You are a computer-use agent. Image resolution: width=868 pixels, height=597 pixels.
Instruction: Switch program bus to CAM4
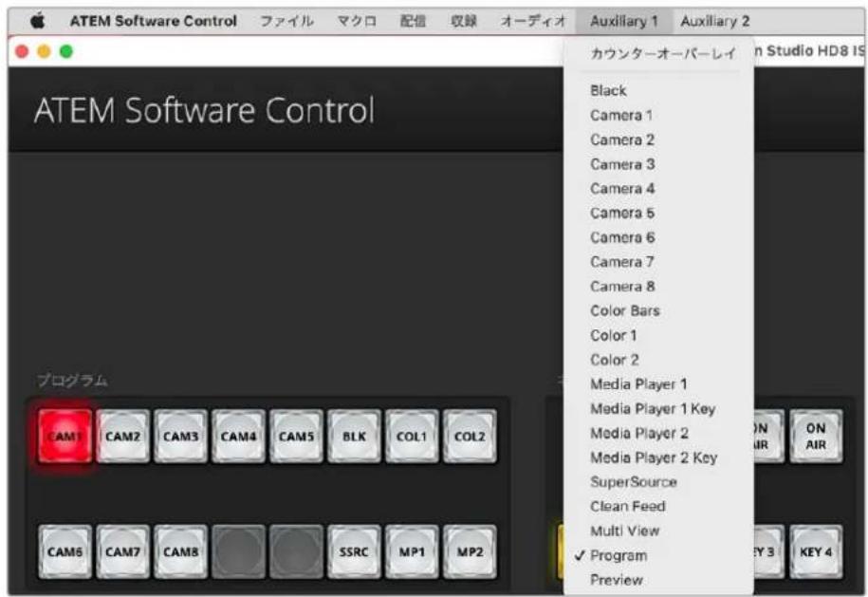[x=239, y=437]
